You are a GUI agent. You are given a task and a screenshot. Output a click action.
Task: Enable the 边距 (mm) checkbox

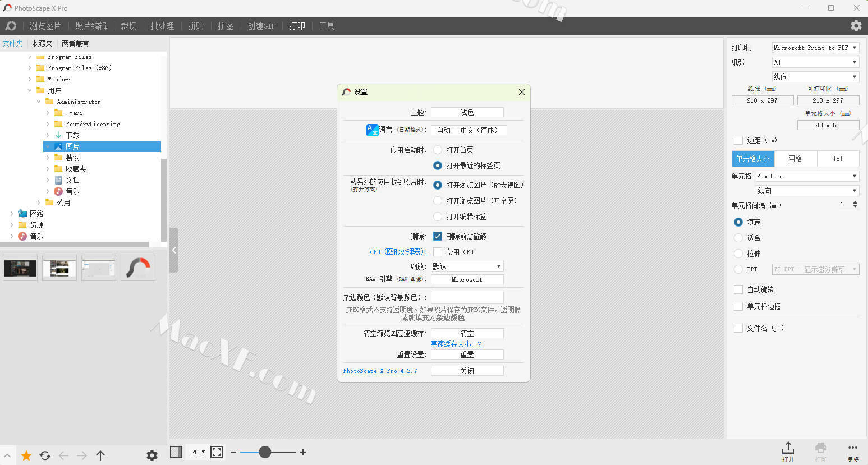point(738,140)
